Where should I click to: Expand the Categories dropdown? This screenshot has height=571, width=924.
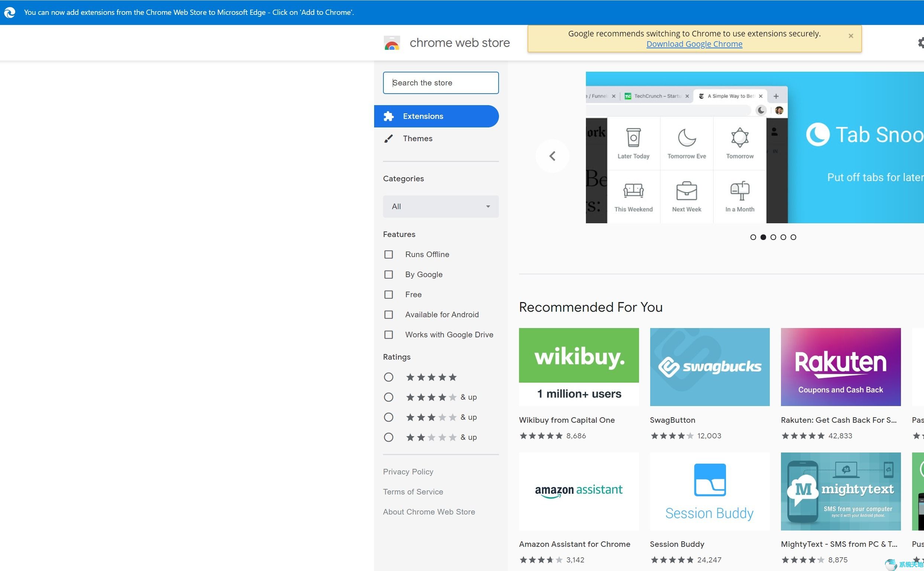tap(440, 206)
